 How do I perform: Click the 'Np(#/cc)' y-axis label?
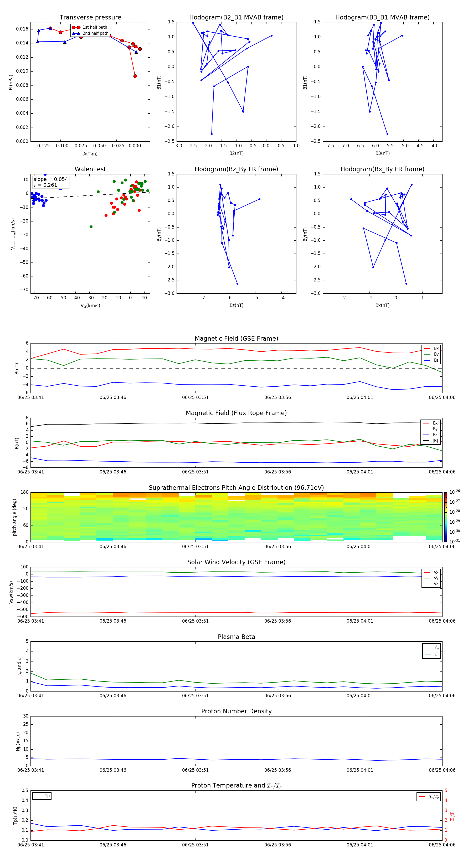[x=18, y=741]
